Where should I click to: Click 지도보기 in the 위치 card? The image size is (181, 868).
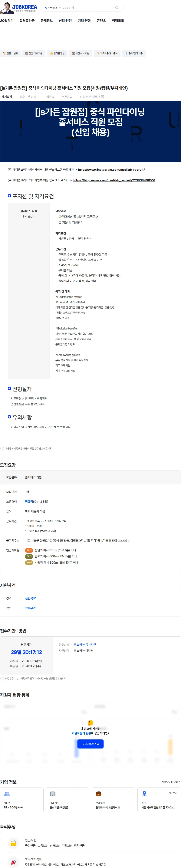[x=173, y=793]
